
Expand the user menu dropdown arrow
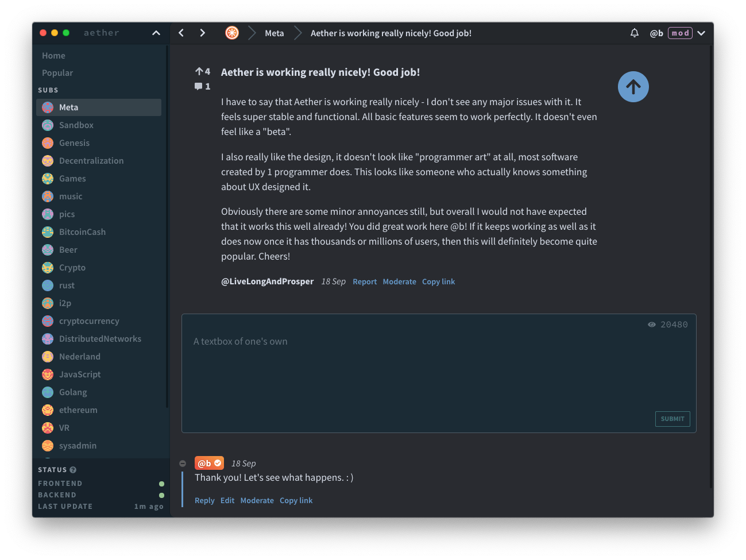[701, 33]
